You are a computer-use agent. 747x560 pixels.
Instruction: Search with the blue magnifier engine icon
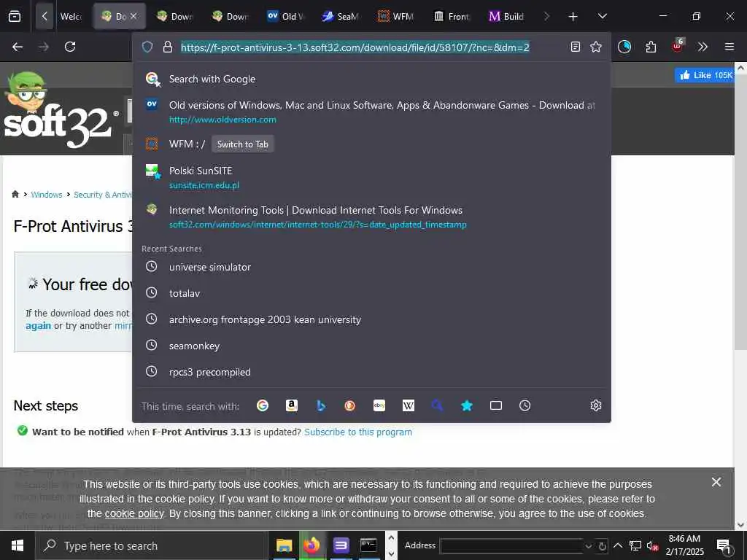438,405
